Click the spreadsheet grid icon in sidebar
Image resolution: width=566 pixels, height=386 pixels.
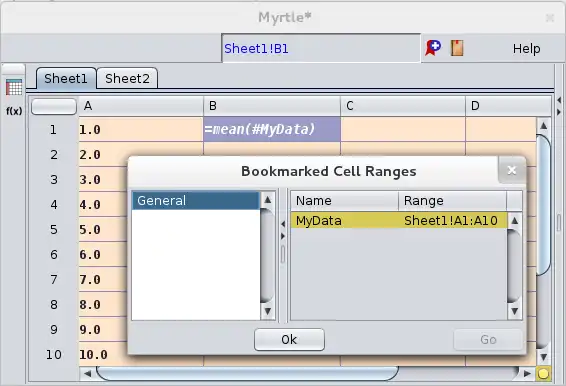pos(14,87)
